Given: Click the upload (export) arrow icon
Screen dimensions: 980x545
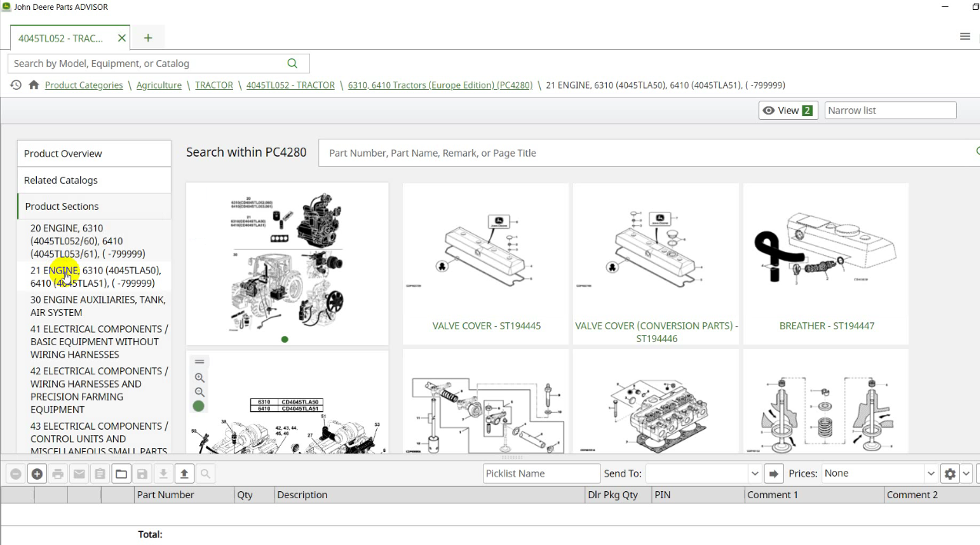Looking at the screenshot, I should pyautogui.click(x=184, y=474).
